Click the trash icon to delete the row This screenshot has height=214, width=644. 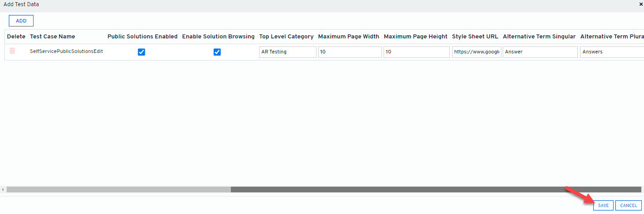click(12, 51)
